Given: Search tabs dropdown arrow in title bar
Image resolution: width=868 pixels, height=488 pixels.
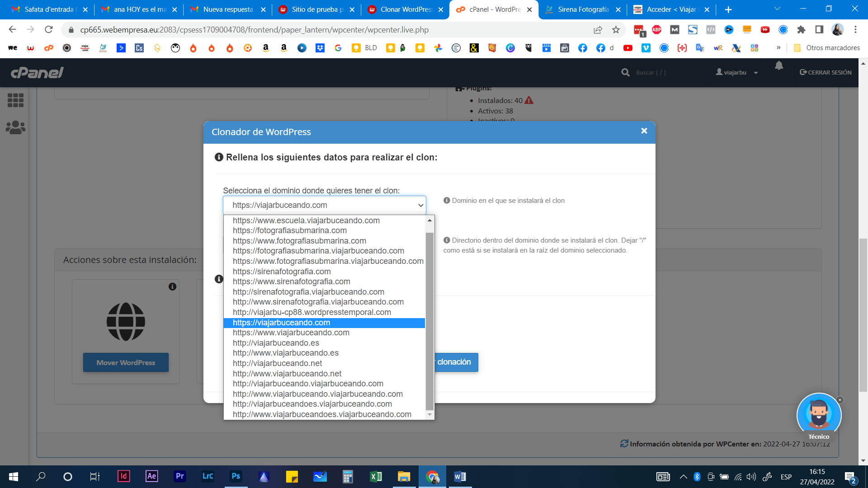Looking at the screenshot, I should pyautogui.click(x=777, y=9).
